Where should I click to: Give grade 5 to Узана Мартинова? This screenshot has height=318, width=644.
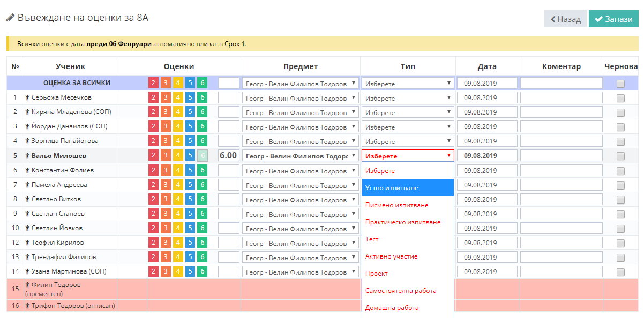[190, 271]
